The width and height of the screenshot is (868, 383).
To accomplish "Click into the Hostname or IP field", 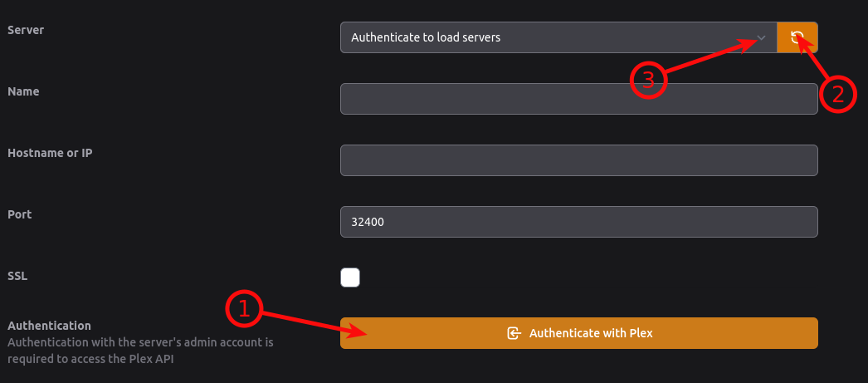I will click(x=579, y=160).
